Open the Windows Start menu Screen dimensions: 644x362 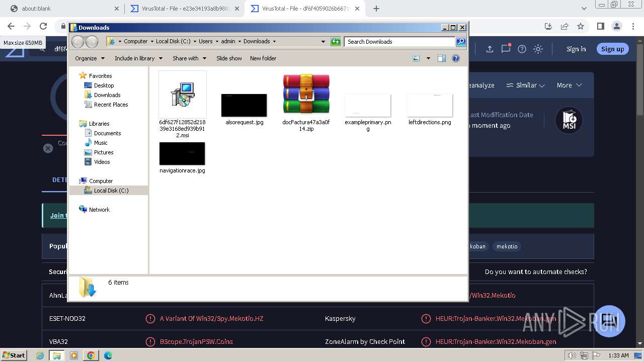(x=14, y=355)
